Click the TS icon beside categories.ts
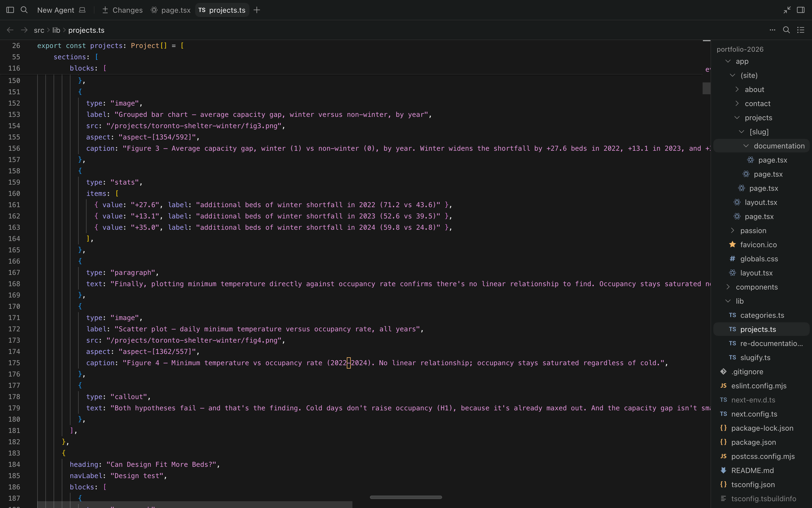 click(x=732, y=315)
